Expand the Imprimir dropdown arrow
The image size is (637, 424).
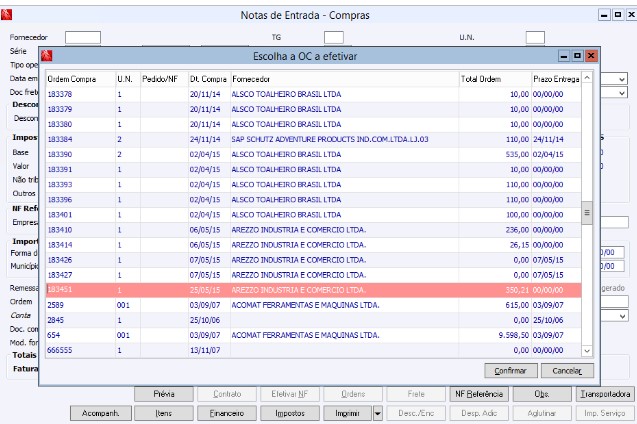click(377, 413)
